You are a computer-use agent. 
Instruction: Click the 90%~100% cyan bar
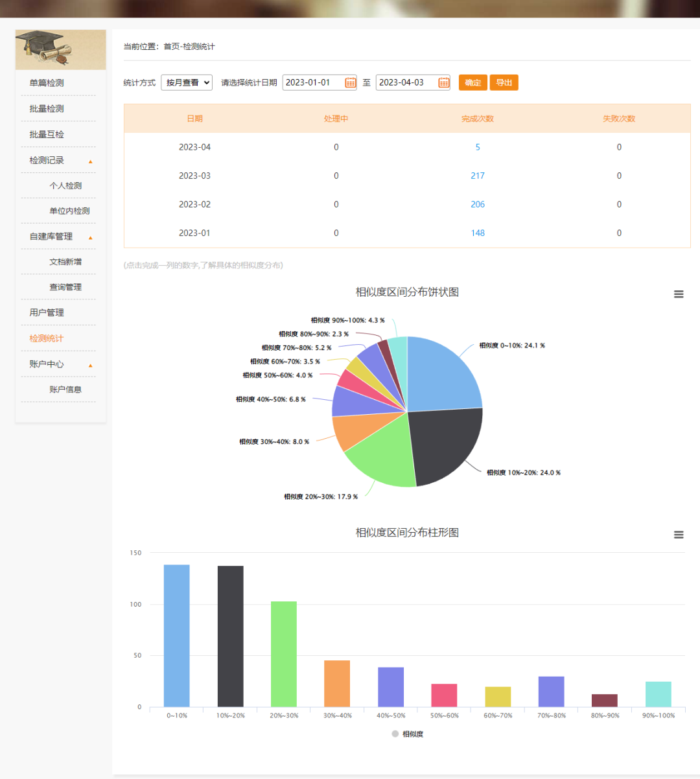click(x=659, y=694)
